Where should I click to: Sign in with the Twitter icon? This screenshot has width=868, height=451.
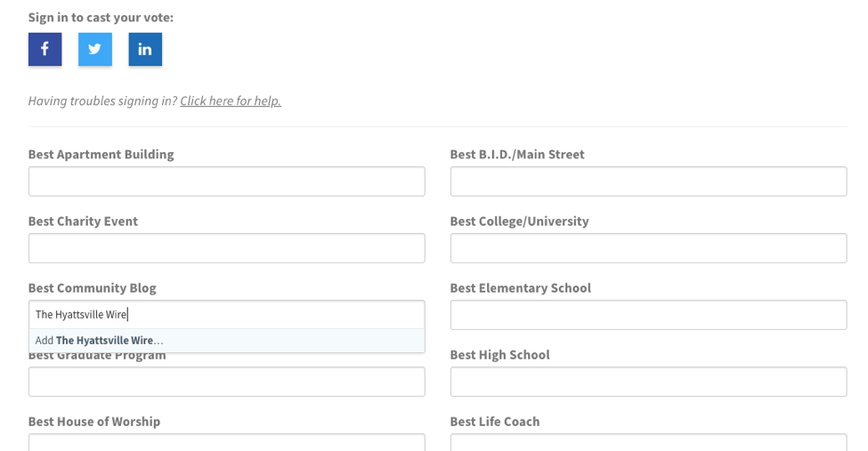(95, 49)
